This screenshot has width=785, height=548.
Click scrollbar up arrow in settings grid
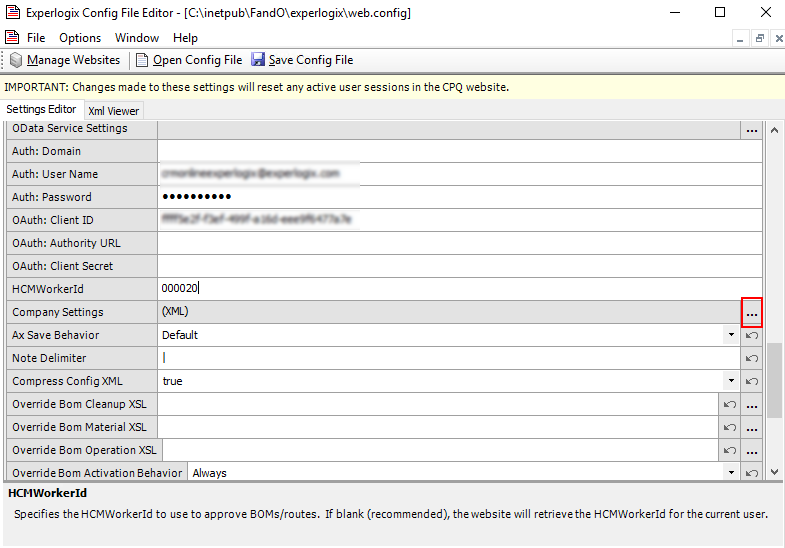pos(774,130)
